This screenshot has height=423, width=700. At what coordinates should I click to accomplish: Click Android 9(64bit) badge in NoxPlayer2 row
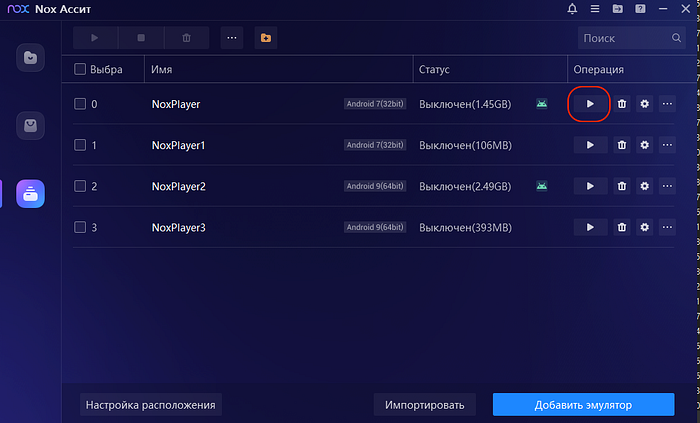point(375,186)
